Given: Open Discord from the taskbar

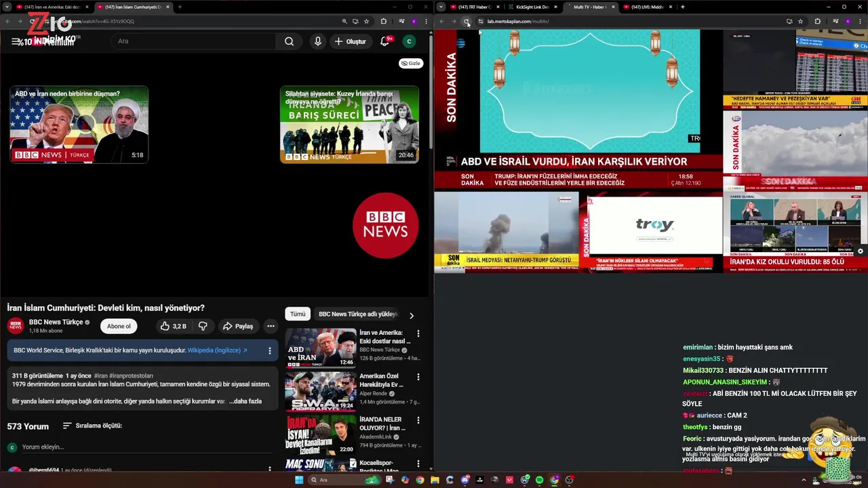Looking at the screenshot, I should click(465, 480).
